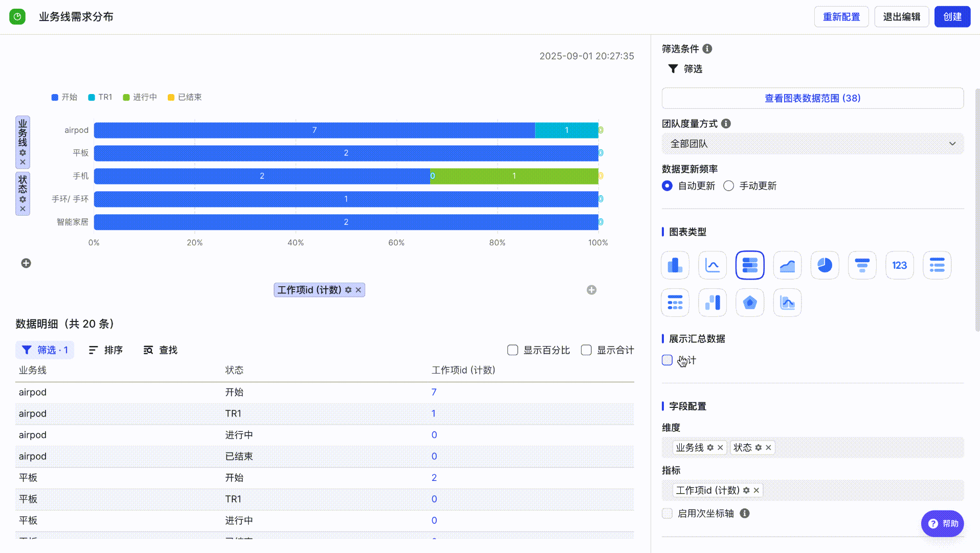Click 重新配置 button
Image resolution: width=980 pixels, height=553 pixels.
841,17
